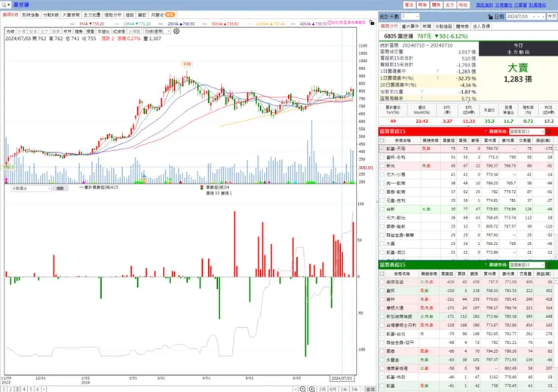This screenshot has height=392, width=558.
Task: Click the 買賣超 column header in buy table
Action: [x=448, y=140]
